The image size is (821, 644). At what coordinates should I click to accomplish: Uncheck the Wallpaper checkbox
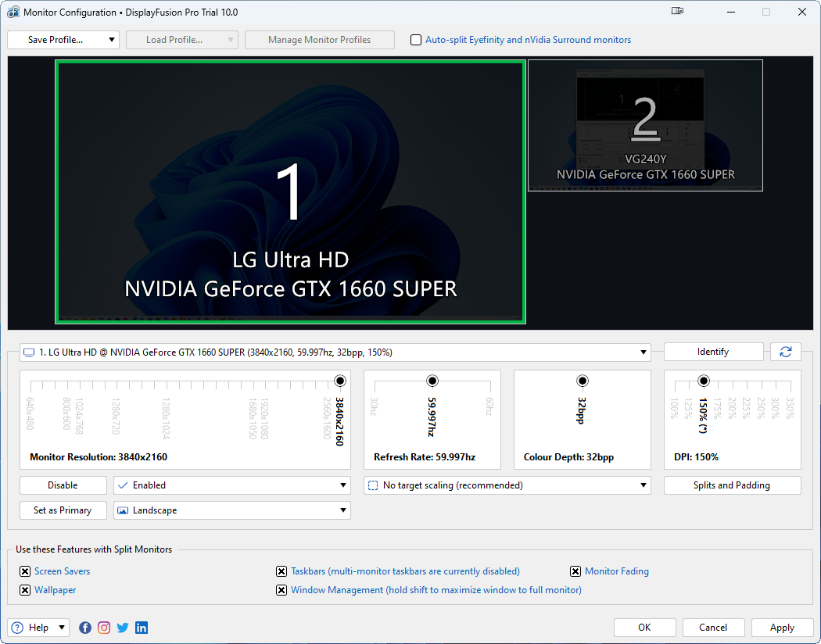[25, 590]
